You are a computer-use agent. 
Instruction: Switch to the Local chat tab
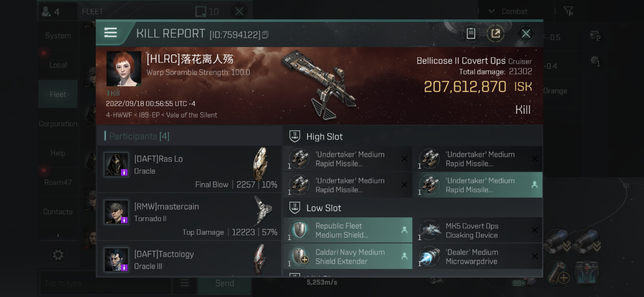click(x=58, y=65)
